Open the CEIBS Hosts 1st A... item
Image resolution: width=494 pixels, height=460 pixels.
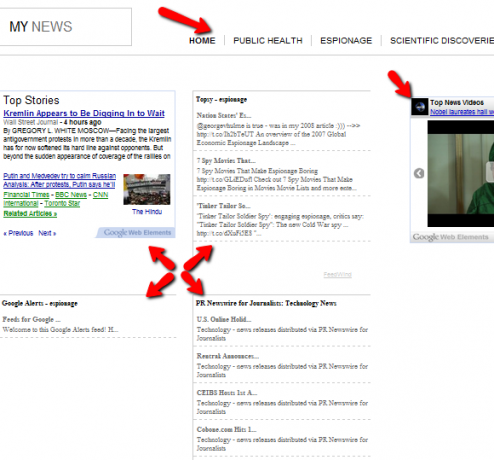click(x=227, y=393)
